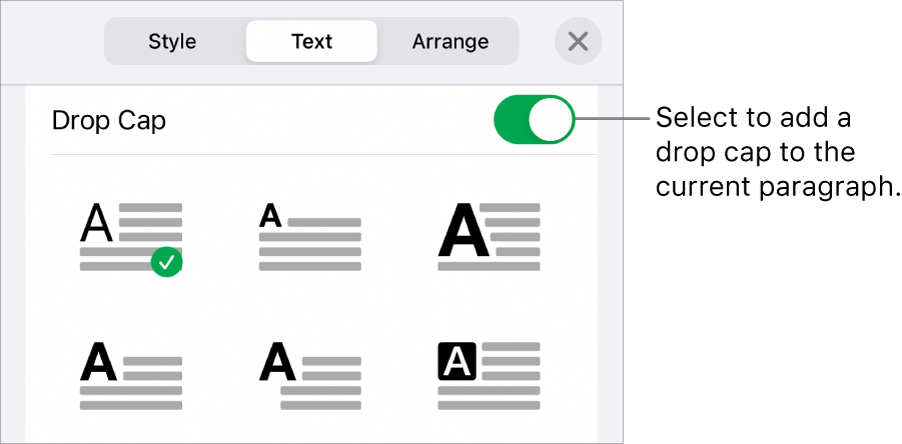902x444 pixels.
Task: Close the format panel with X button
Action: [578, 42]
